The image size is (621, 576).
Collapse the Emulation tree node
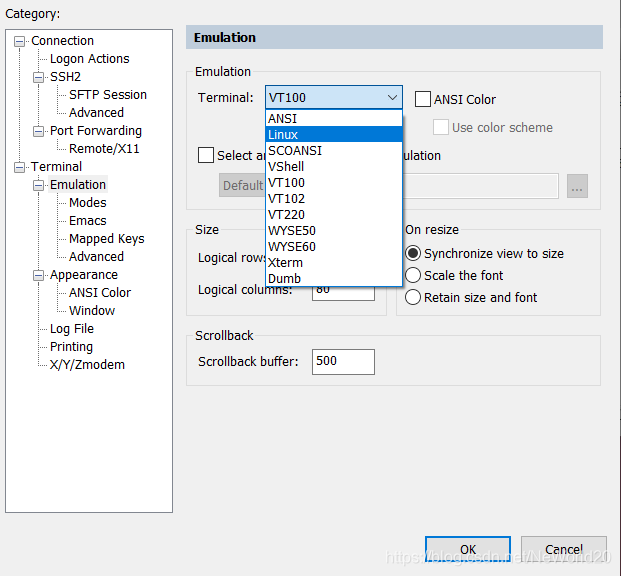pyautogui.click(x=38, y=185)
